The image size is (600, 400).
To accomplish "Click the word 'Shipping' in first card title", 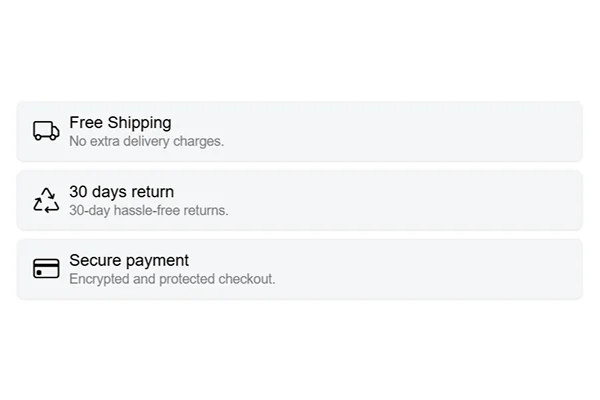I will pos(139,123).
